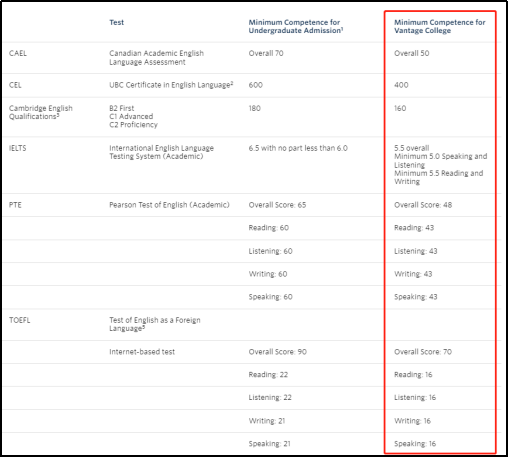
Task: Select the TOEFL row label
Action: coord(20,320)
